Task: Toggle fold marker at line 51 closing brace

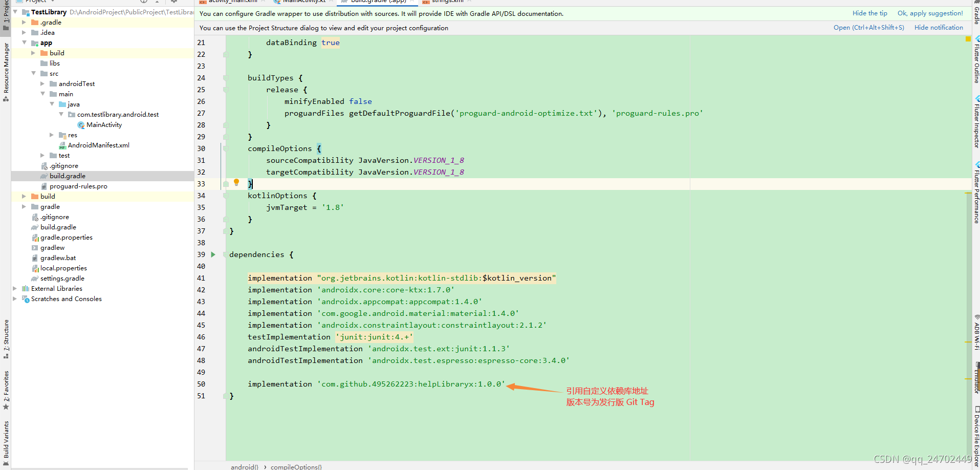Action: [225, 396]
